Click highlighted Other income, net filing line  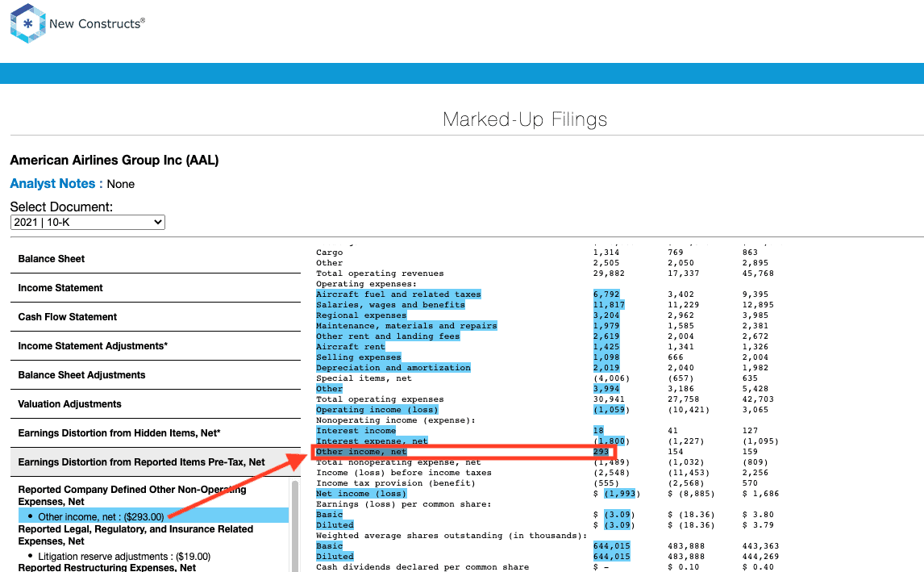[360, 452]
